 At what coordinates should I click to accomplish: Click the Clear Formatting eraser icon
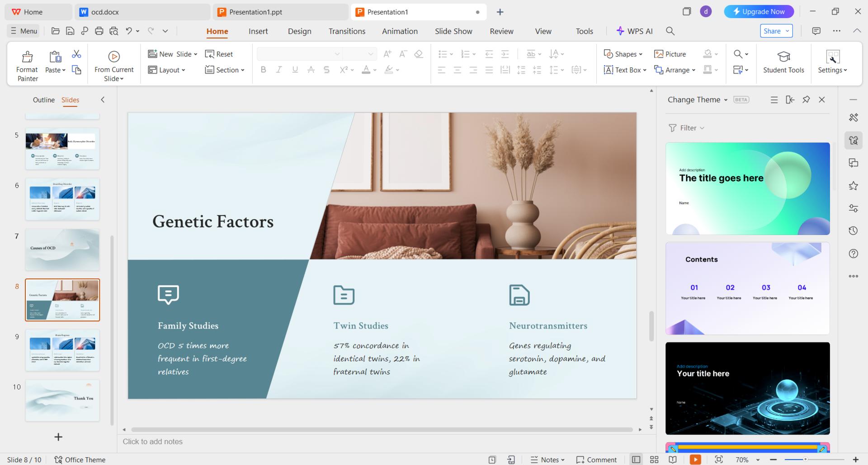pos(419,54)
